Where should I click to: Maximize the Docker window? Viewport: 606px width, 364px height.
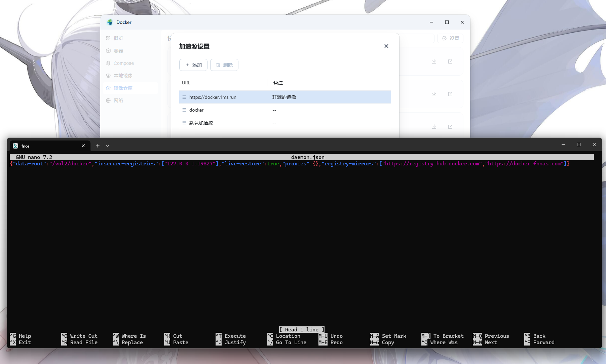pyautogui.click(x=447, y=22)
